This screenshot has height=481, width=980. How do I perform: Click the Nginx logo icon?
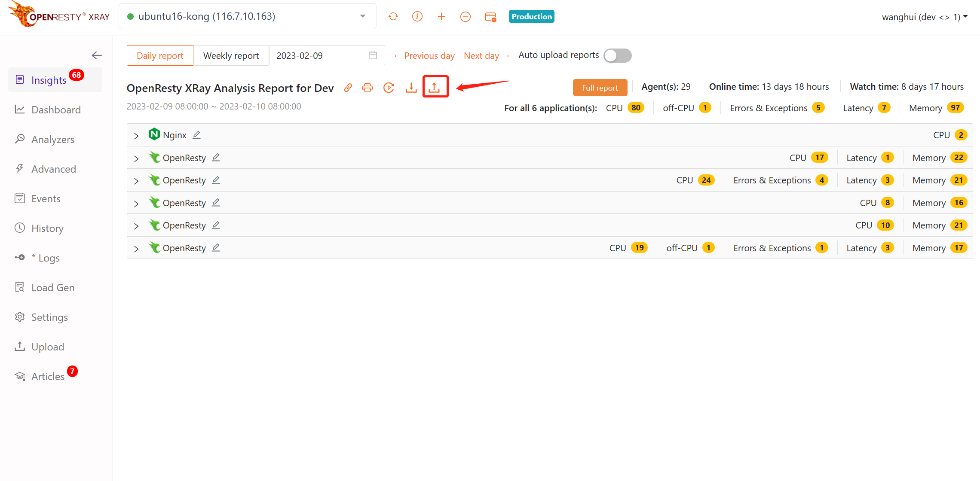tap(154, 134)
